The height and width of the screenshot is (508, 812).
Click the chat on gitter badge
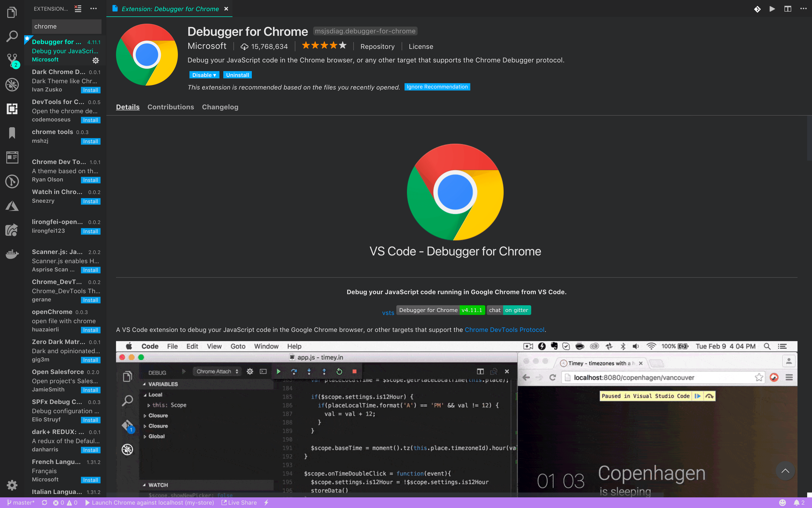click(x=509, y=310)
